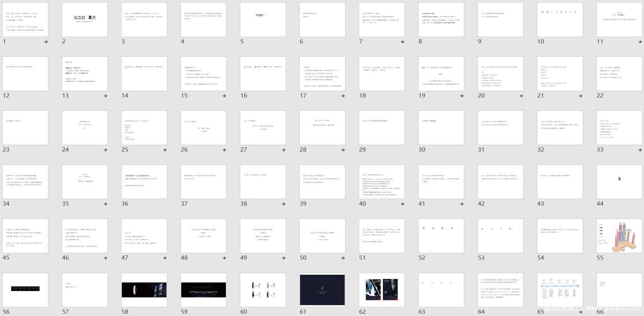Click the transition star under slide 33
644x316 pixels.
[640, 150]
